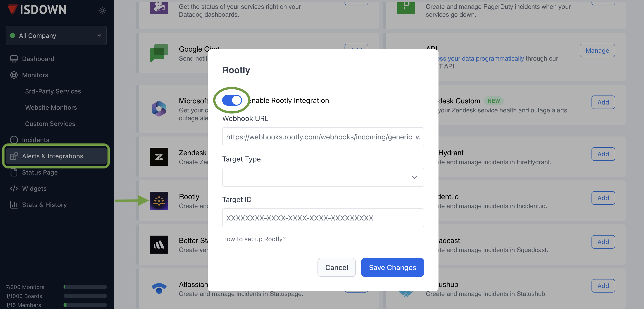This screenshot has width=644, height=309.
Task: Open the Status Page section
Action: (x=40, y=172)
